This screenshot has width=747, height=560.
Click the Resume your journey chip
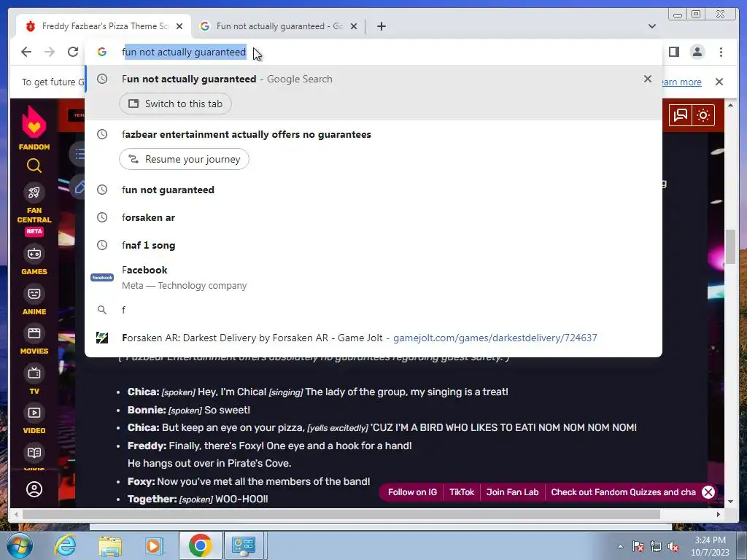(184, 159)
